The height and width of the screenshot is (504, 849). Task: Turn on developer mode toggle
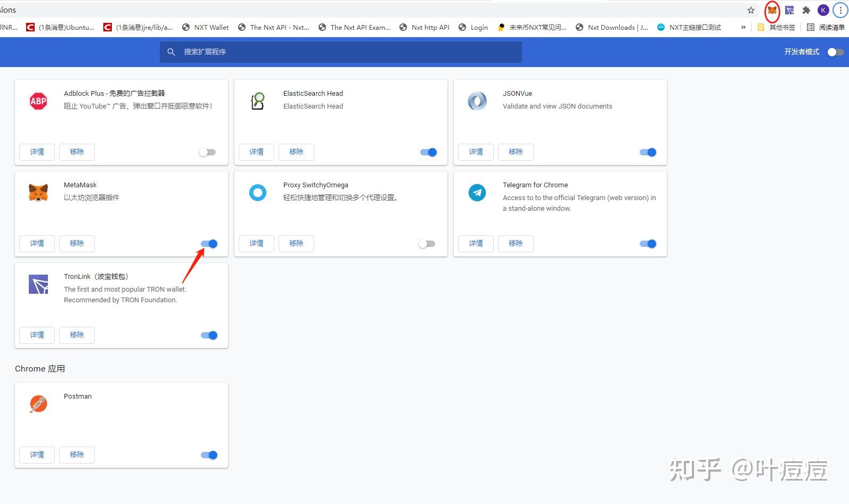tap(836, 52)
